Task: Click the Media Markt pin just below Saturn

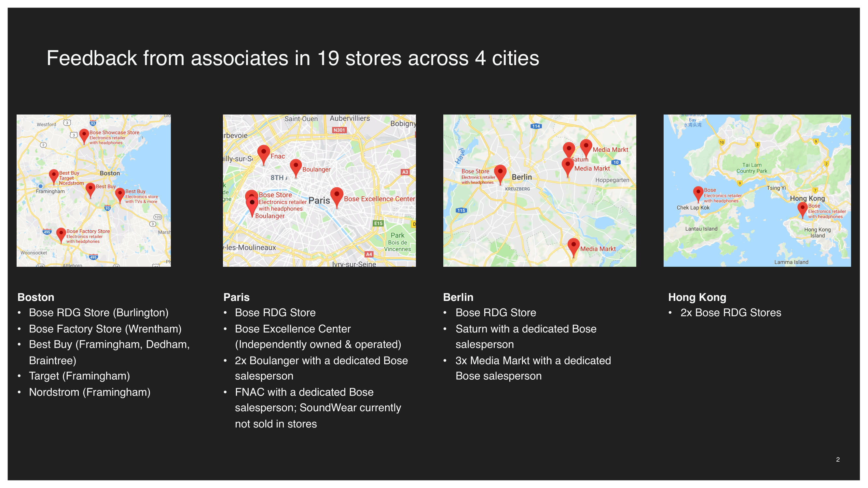Action: 568,167
